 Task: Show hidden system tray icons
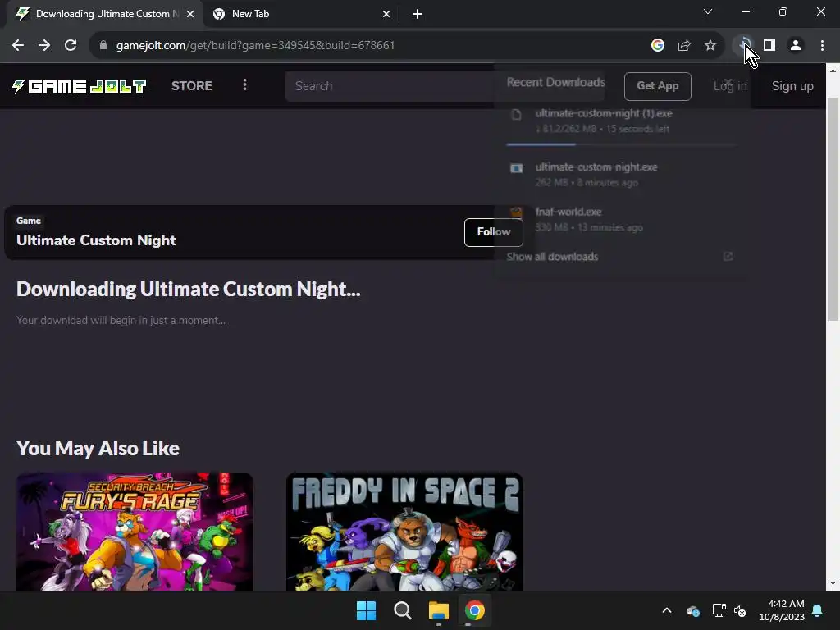pos(667,610)
